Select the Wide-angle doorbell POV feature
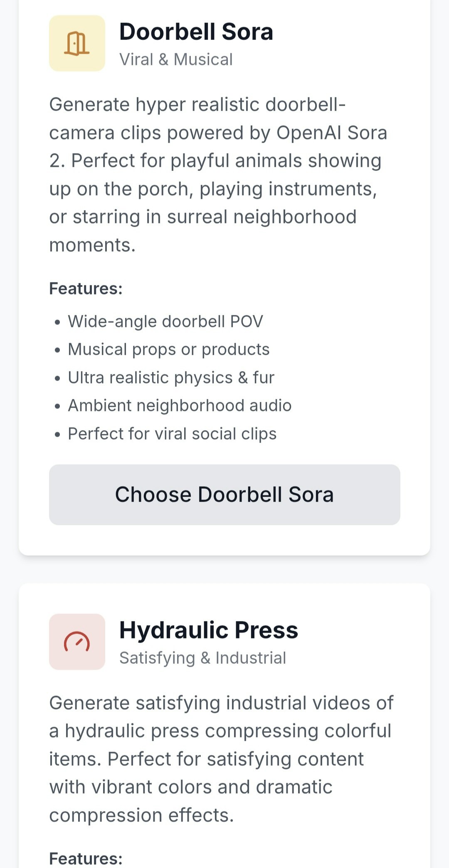The width and height of the screenshot is (449, 868). [165, 321]
